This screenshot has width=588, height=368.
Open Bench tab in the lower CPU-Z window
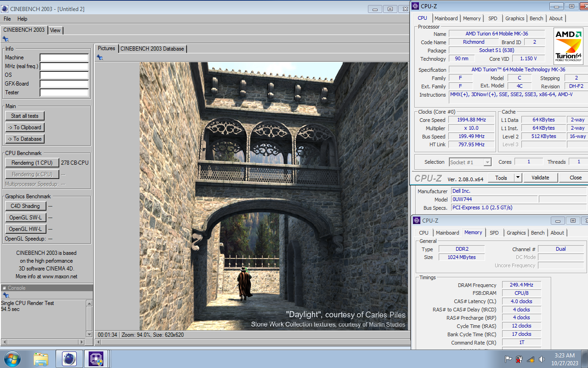[538, 233]
